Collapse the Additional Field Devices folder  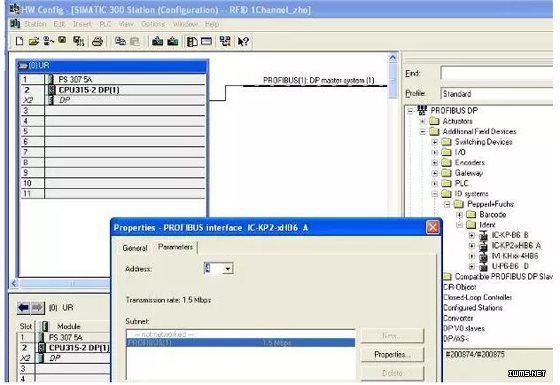coord(423,132)
